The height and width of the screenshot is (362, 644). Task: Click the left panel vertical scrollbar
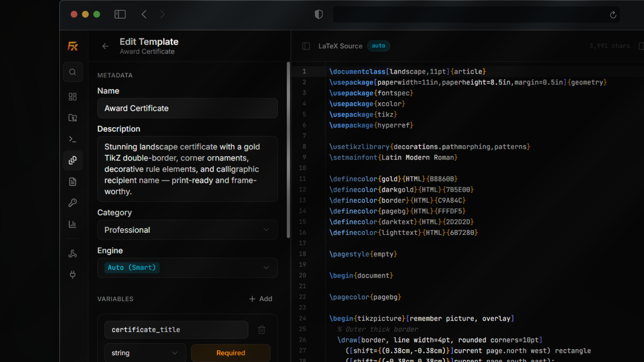tap(288, 150)
